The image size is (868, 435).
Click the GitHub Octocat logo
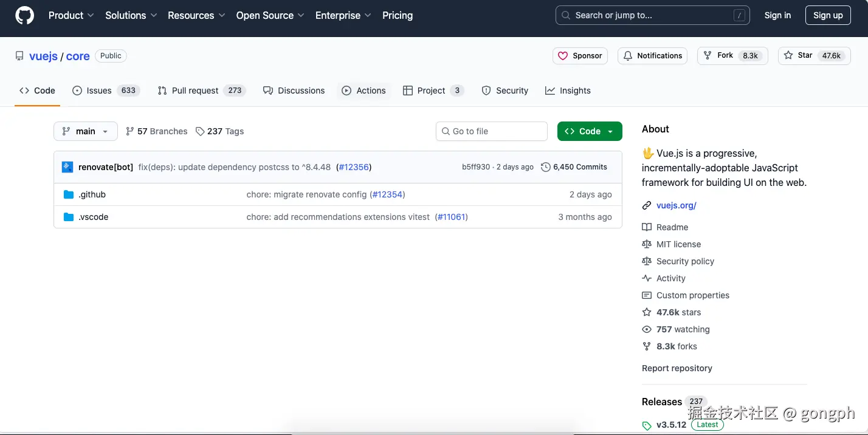[x=25, y=16]
